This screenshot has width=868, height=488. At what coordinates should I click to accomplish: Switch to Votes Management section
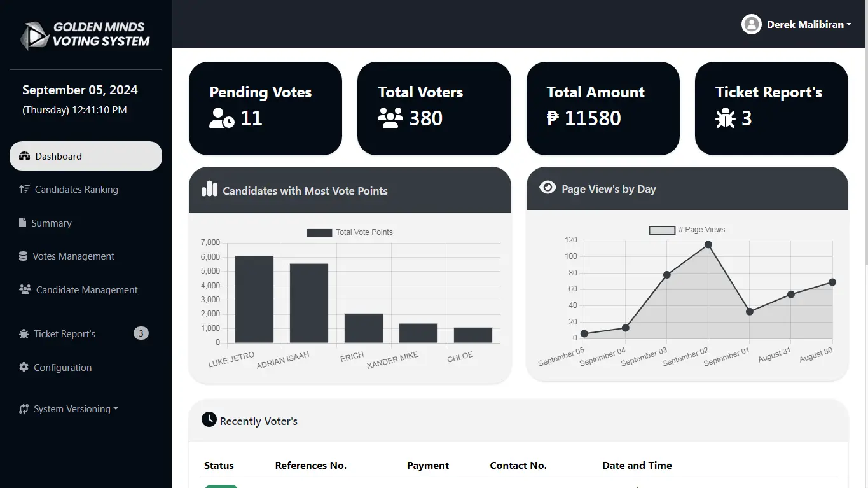[72, 256]
